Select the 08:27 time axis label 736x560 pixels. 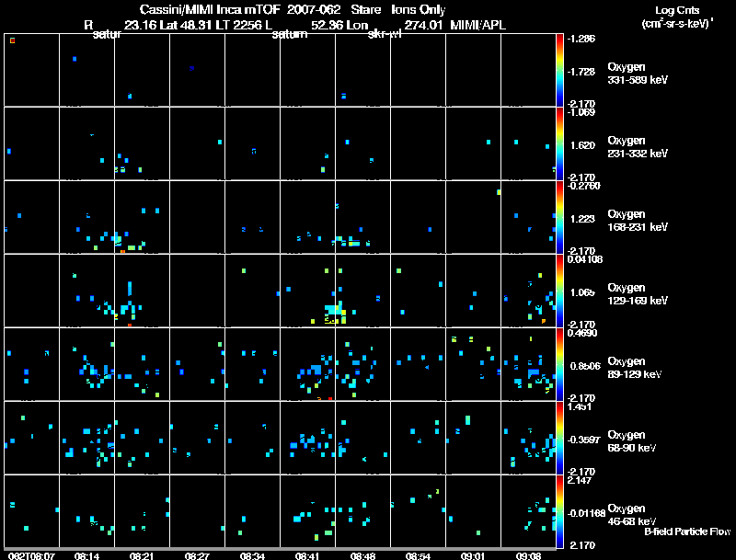point(197,556)
